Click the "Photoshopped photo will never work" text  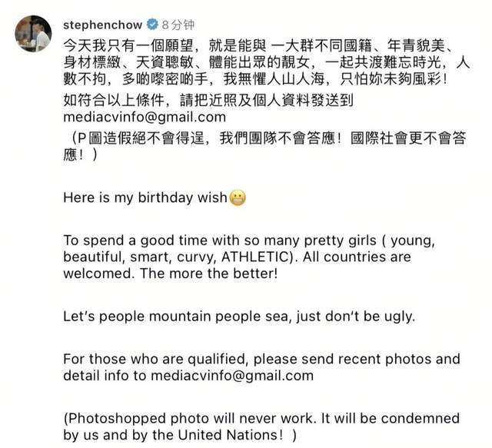tap(261, 426)
